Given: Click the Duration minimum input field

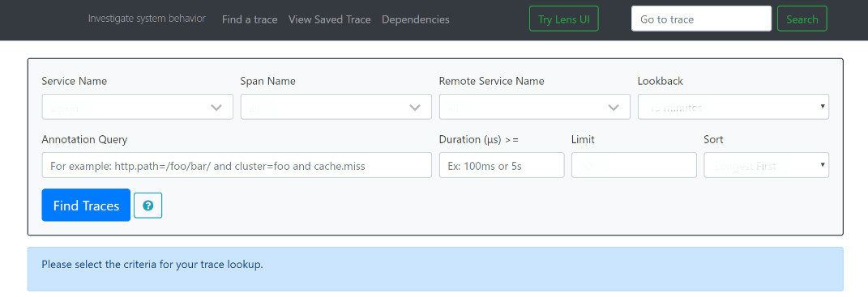Looking at the screenshot, I should [502, 165].
